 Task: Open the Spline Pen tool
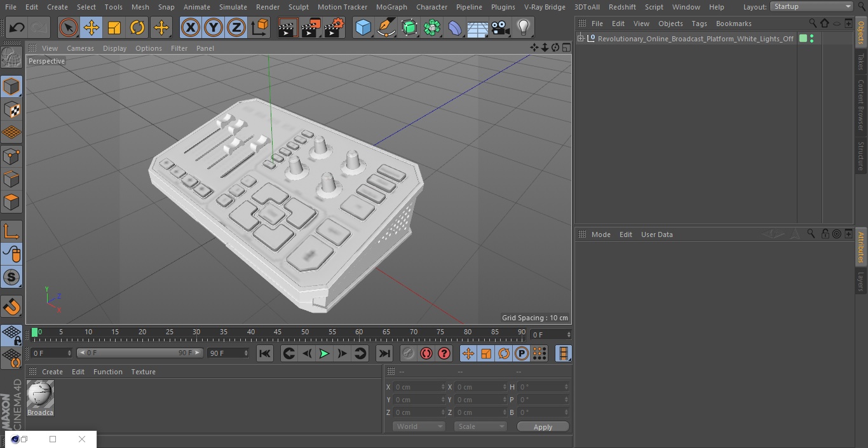386,27
